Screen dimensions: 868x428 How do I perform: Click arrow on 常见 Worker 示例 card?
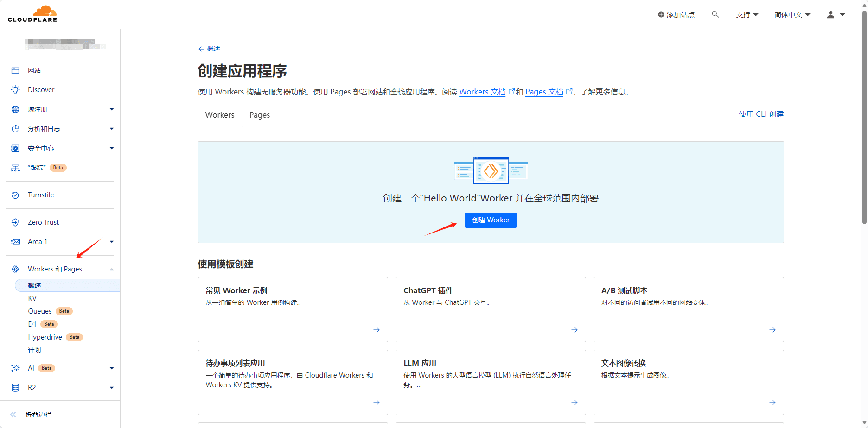377,330
